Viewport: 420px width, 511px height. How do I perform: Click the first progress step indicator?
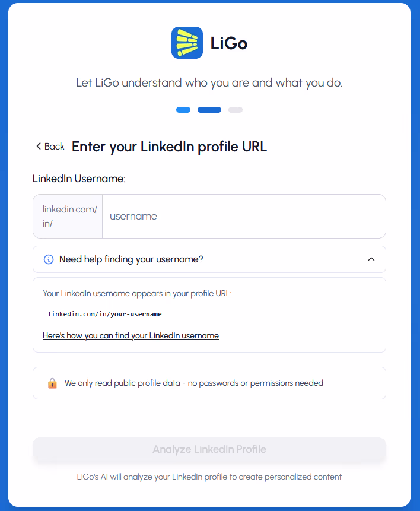183,109
